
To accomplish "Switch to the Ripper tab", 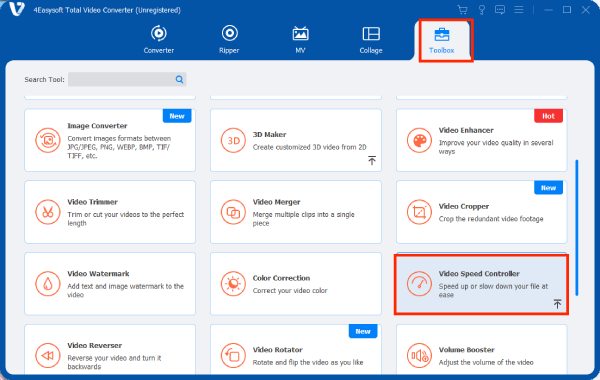I will pos(229,40).
